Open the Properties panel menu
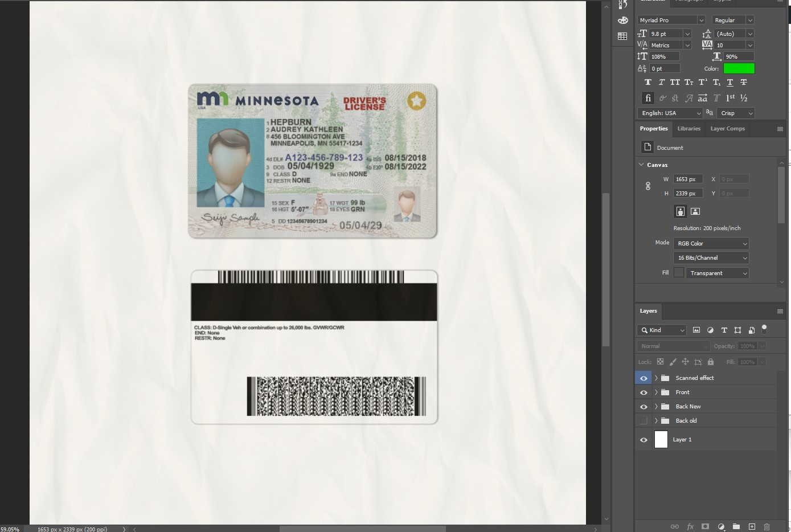Viewport: 791px width, 532px height. click(780, 129)
